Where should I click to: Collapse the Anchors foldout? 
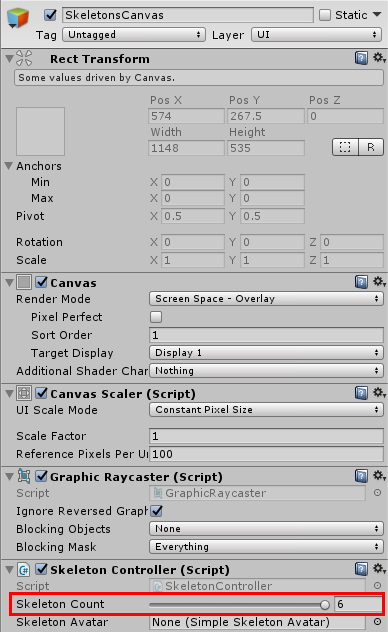[x=9, y=166]
